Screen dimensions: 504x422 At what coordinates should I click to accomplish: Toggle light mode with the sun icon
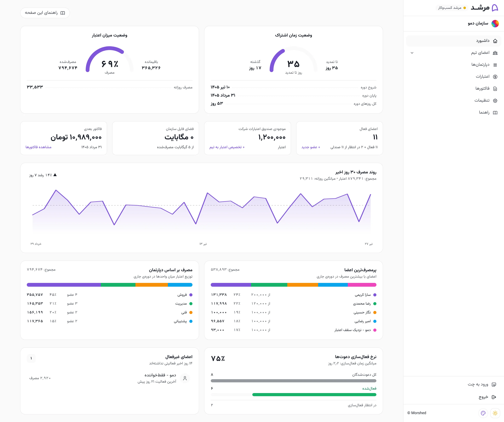[x=495, y=413]
